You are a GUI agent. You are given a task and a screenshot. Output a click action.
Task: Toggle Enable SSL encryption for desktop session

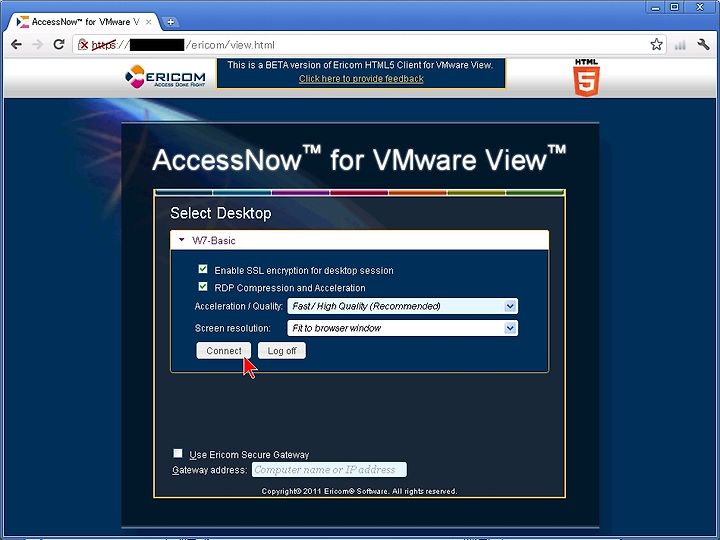203,269
